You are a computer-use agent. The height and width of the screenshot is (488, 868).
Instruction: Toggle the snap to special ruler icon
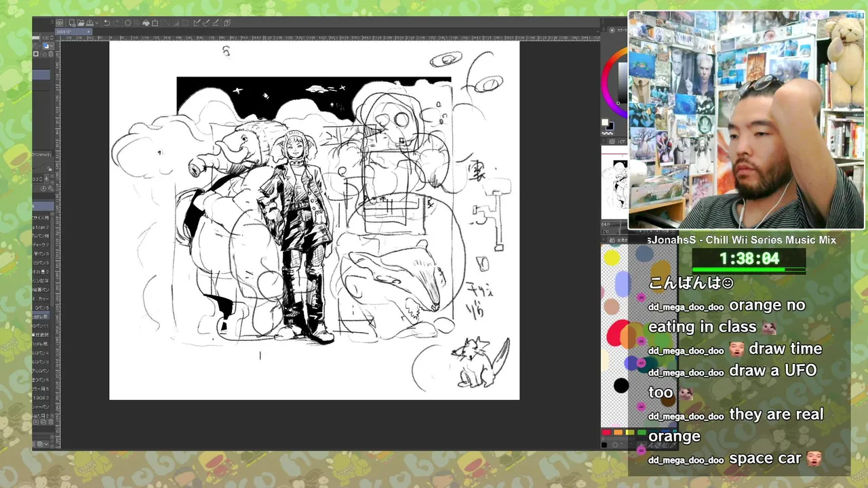coord(206,23)
